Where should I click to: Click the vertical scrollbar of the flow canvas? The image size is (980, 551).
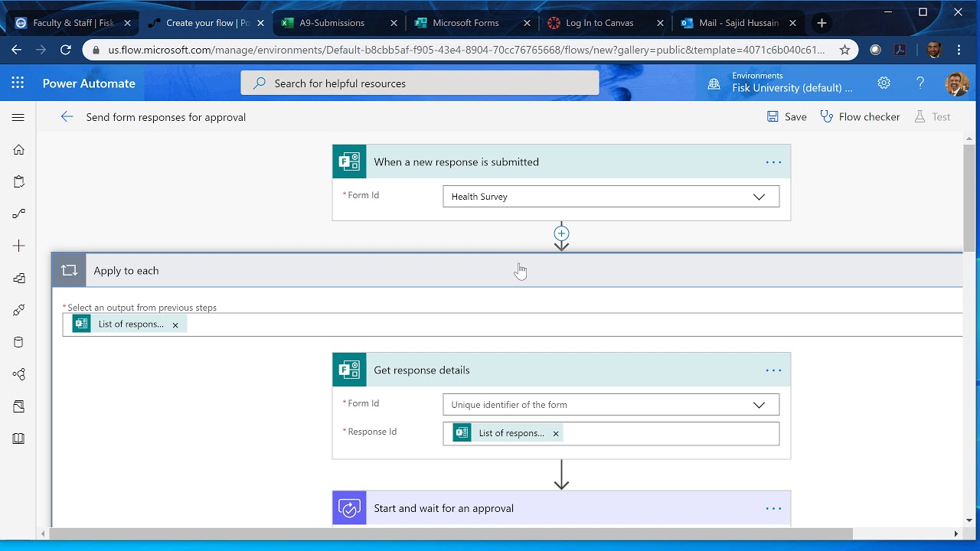(x=969, y=197)
